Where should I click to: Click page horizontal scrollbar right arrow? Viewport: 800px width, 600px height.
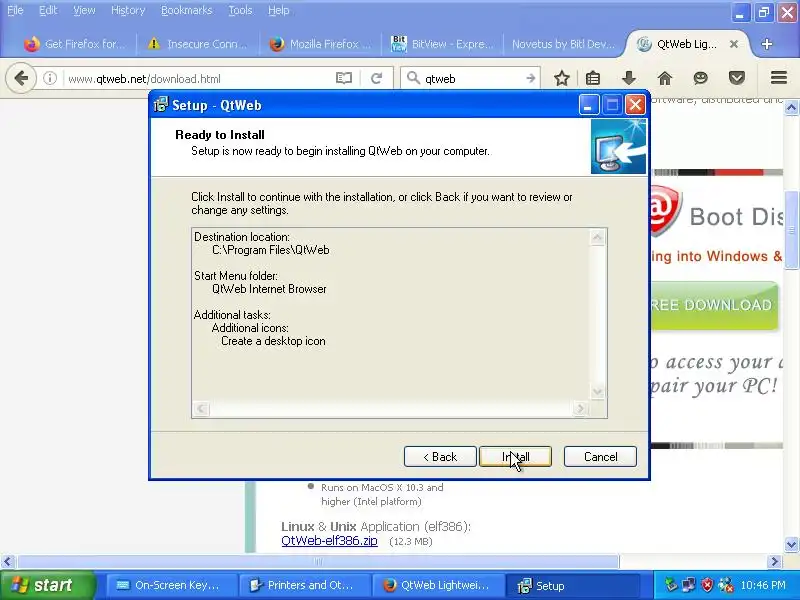pyautogui.click(x=775, y=562)
